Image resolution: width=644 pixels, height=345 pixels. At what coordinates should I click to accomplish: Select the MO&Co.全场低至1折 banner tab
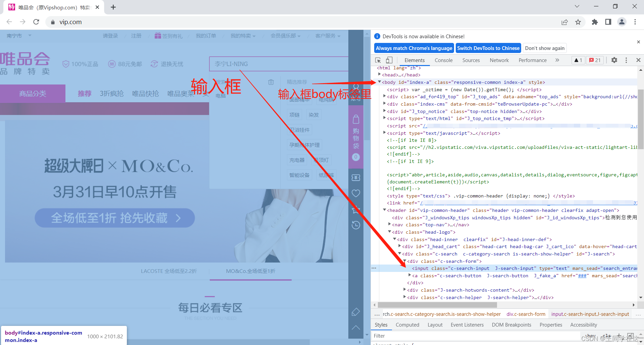(250, 271)
